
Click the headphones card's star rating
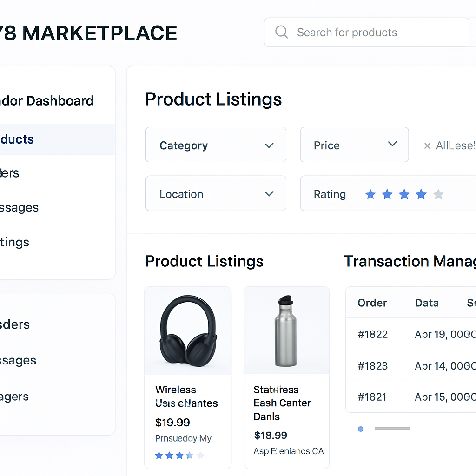[x=179, y=456]
